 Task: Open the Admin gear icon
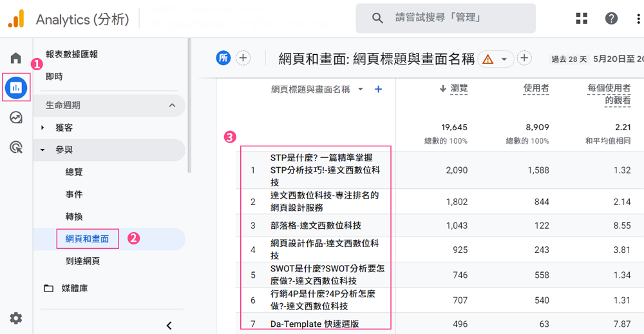click(15, 318)
